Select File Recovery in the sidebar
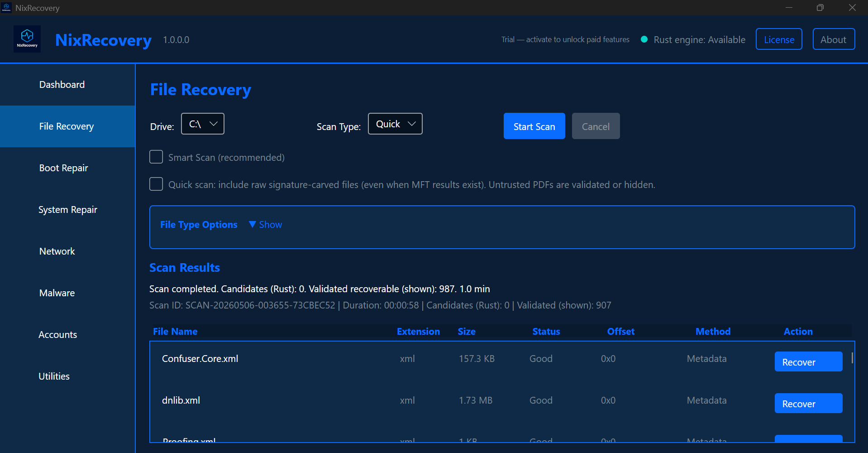 [x=67, y=126]
